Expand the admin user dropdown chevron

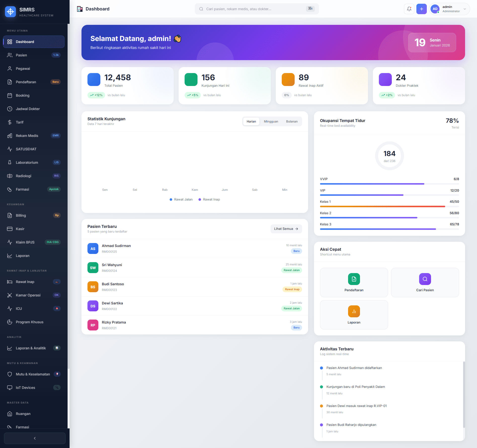[465, 9]
